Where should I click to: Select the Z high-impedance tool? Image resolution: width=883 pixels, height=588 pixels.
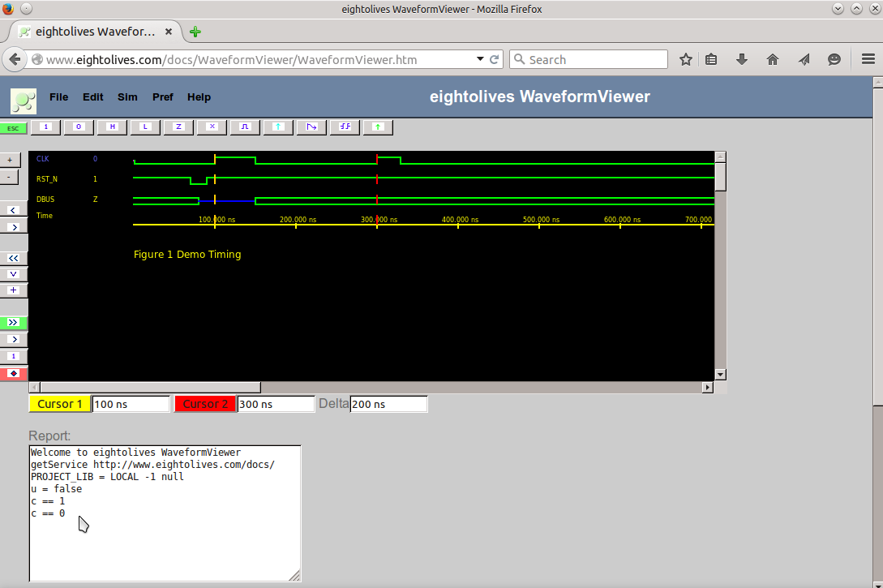178,127
